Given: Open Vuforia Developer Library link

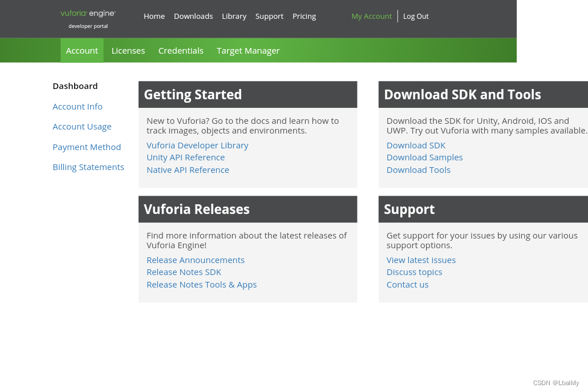Looking at the screenshot, I should coord(197,146).
